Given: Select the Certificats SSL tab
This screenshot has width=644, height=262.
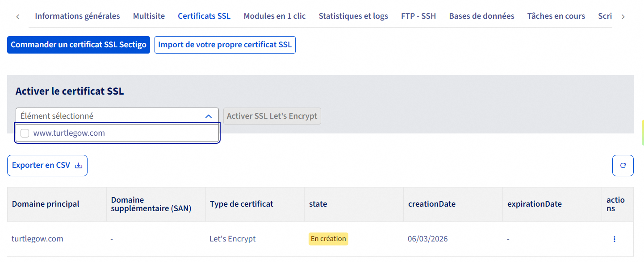Looking at the screenshot, I should pos(204,16).
